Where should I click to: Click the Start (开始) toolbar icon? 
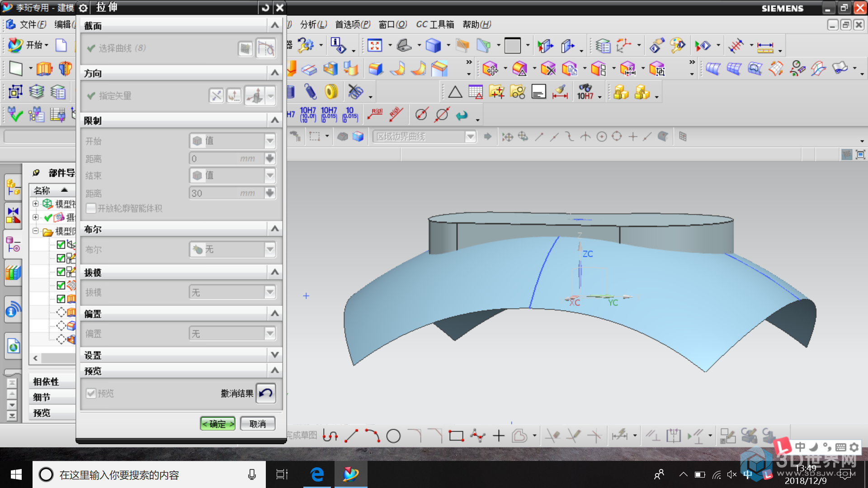coord(28,45)
